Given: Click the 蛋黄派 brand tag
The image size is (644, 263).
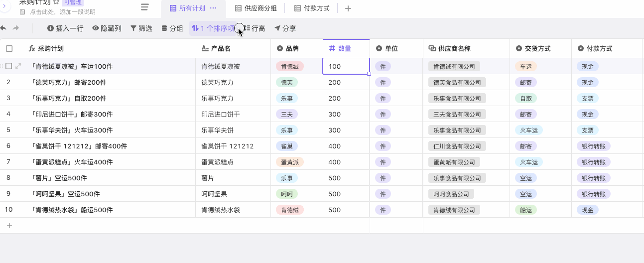Looking at the screenshot, I should click(290, 162).
